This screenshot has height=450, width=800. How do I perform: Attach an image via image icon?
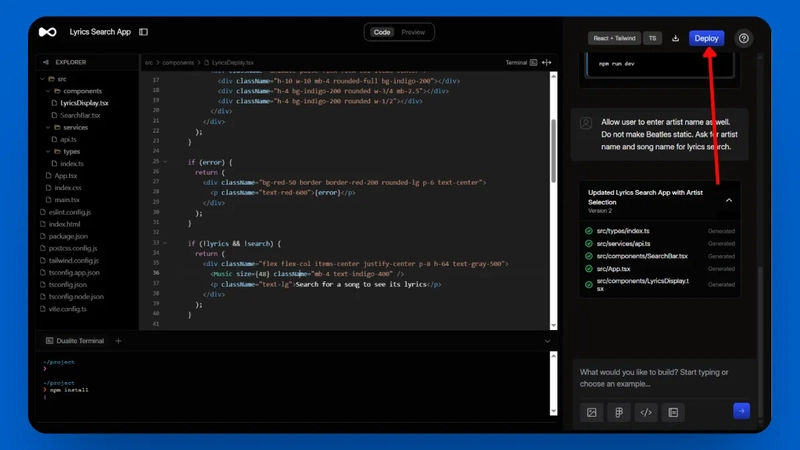(591, 412)
